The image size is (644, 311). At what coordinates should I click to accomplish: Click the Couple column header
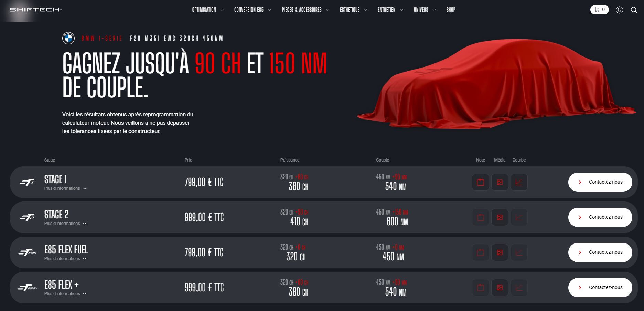383,160
